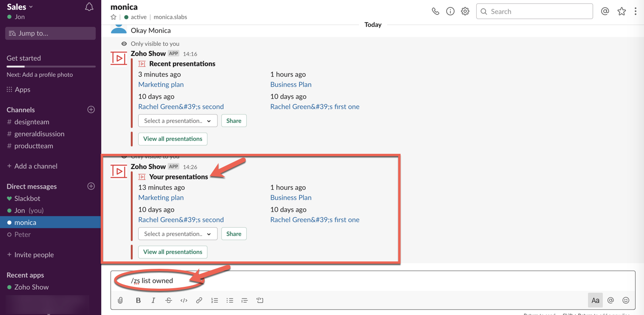Open notification bell preferences in sidebar
This screenshot has width=644, height=315.
(89, 7)
